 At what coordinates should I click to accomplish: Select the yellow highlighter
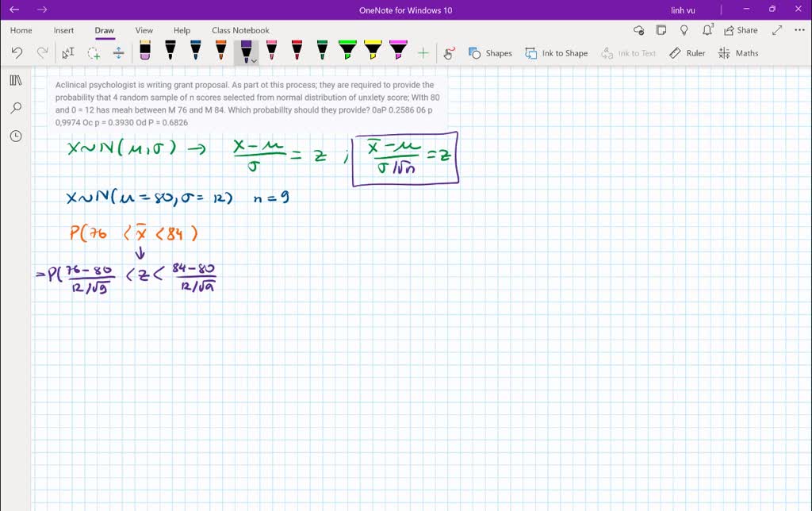click(x=373, y=51)
